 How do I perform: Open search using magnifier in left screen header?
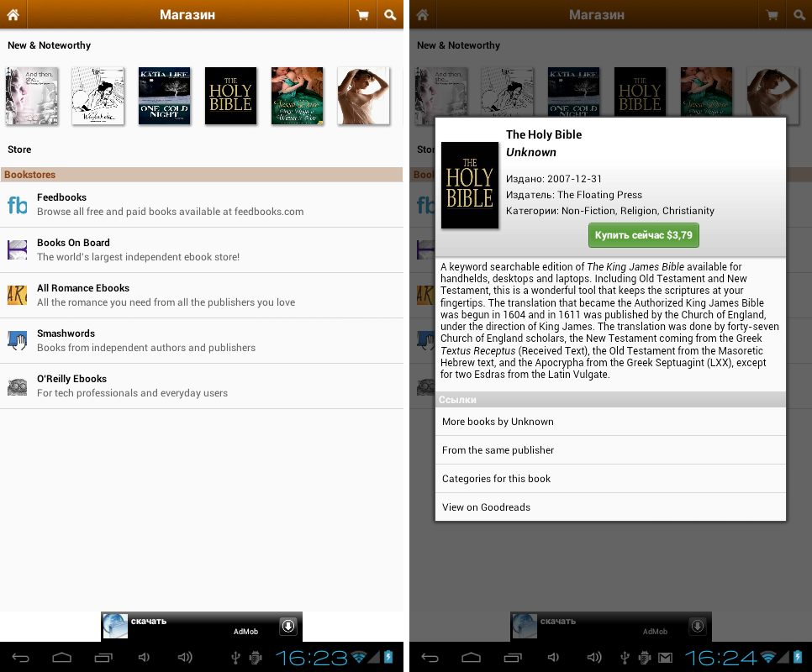click(390, 14)
